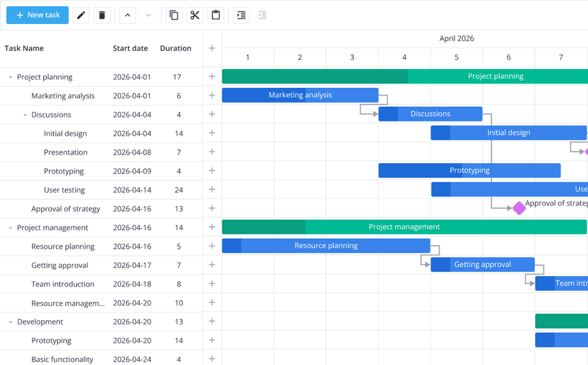The width and height of the screenshot is (588, 365).
Task: Click the clipboard paste icon
Action: coord(216,15)
